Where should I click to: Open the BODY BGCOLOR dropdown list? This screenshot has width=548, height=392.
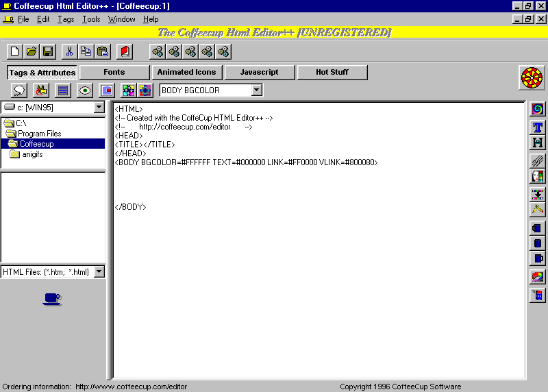click(257, 90)
